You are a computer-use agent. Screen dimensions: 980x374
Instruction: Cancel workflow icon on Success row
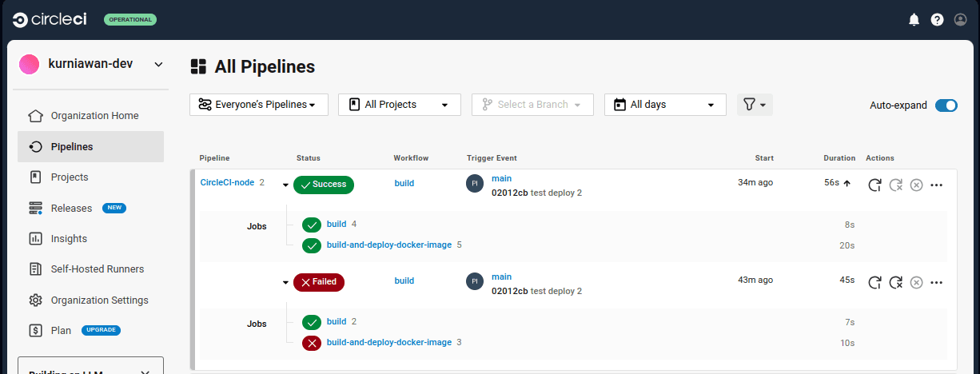point(917,185)
